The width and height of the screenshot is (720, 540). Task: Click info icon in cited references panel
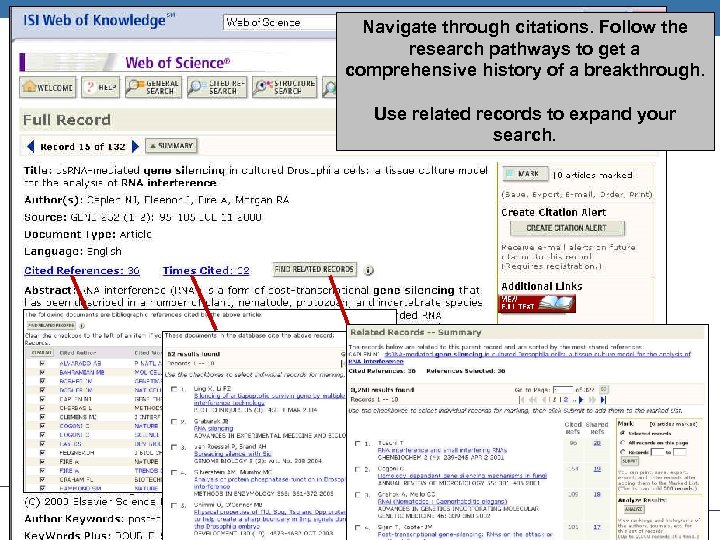[x=82, y=326]
